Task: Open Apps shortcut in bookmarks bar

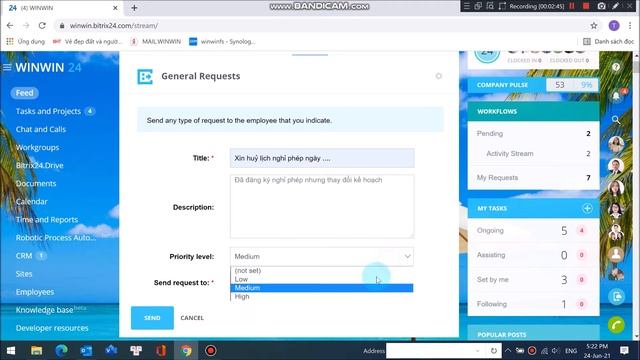Action: coord(25,42)
